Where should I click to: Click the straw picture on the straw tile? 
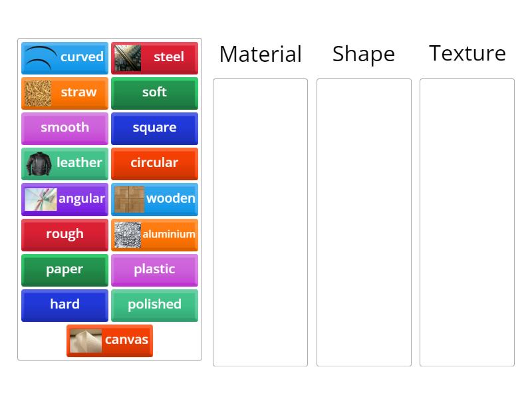pos(38,93)
